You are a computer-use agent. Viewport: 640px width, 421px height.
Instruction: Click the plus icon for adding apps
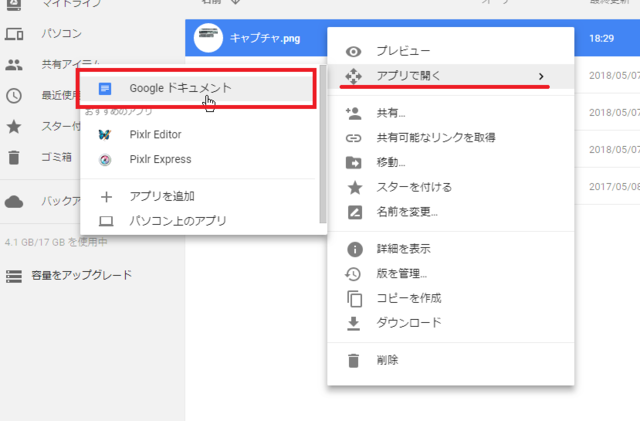[106, 197]
